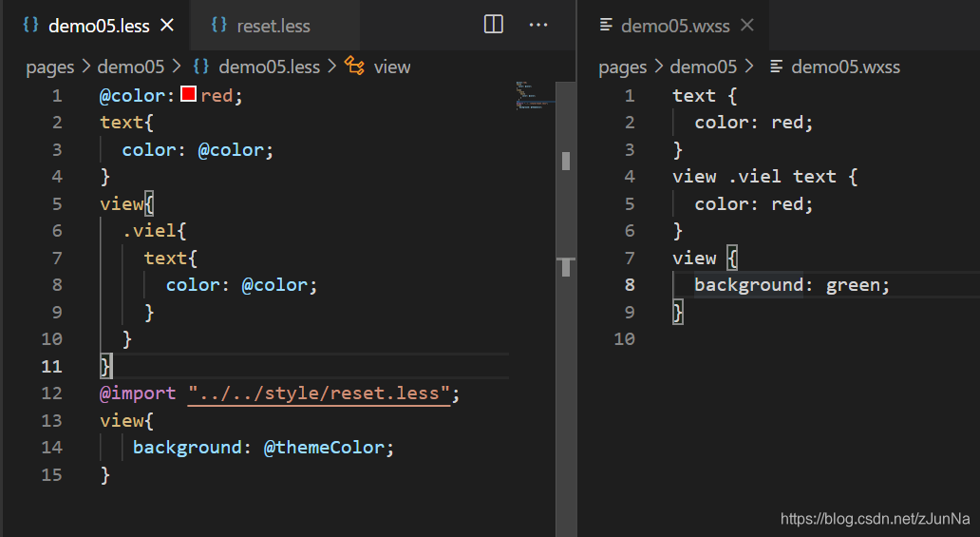Click 'text{' selector on line 2
This screenshot has height=537, width=980.
pyautogui.click(x=126, y=122)
